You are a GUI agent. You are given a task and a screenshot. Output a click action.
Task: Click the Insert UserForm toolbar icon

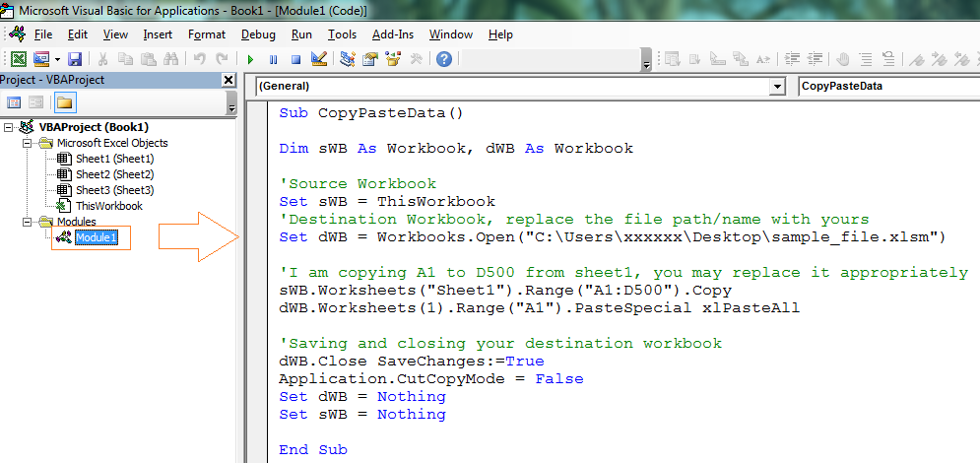41,59
